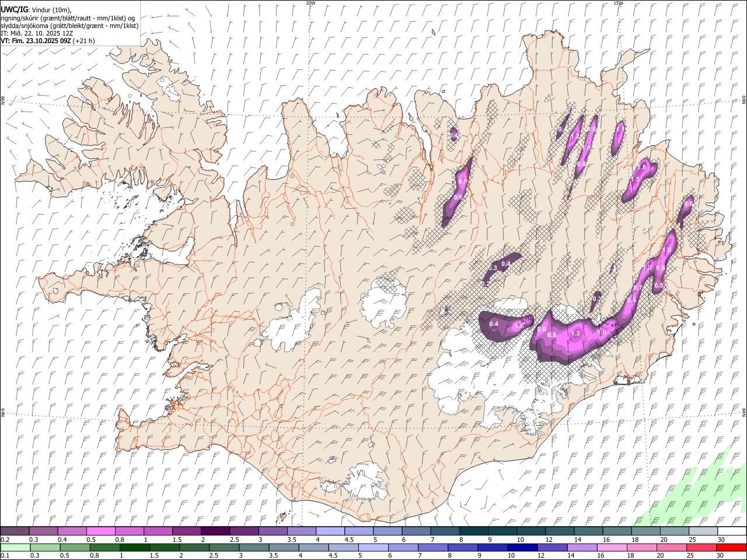Click the 'VT: Fim. 23.10.2025 09Z (+21 h)' line

point(48,41)
